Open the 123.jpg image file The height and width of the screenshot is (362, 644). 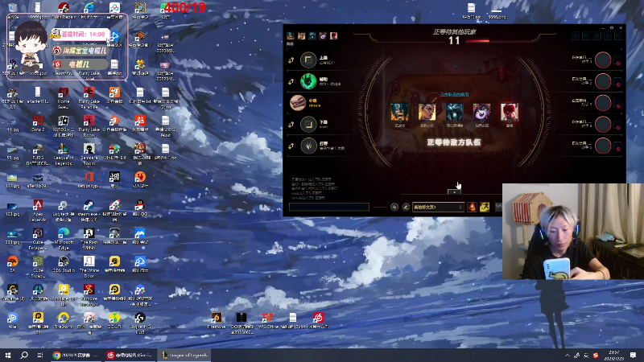point(12,208)
